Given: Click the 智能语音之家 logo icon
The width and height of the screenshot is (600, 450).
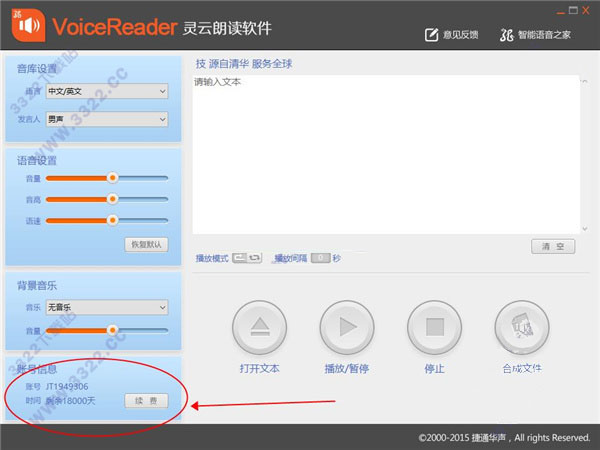Looking at the screenshot, I should click(506, 35).
